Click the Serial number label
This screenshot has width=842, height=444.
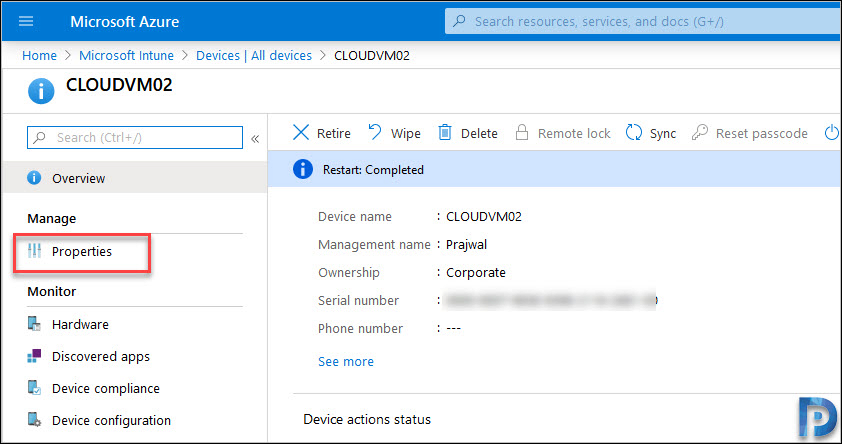tap(358, 300)
